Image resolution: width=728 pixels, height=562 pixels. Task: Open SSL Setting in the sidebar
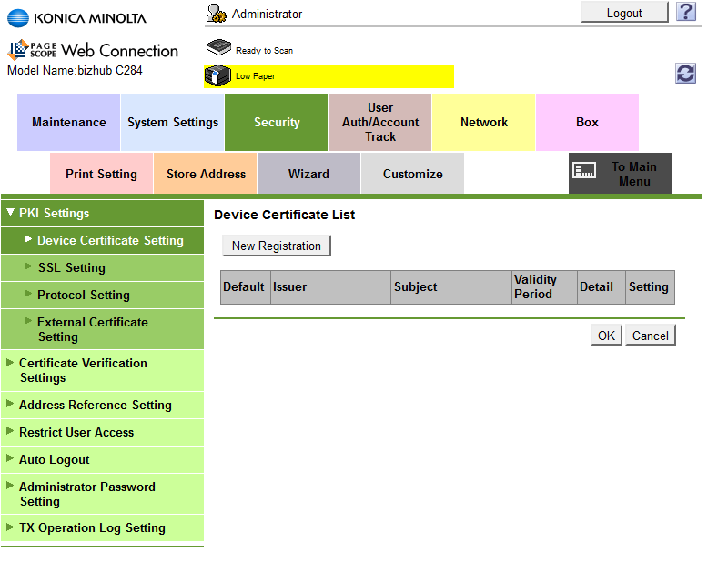[x=70, y=268]
